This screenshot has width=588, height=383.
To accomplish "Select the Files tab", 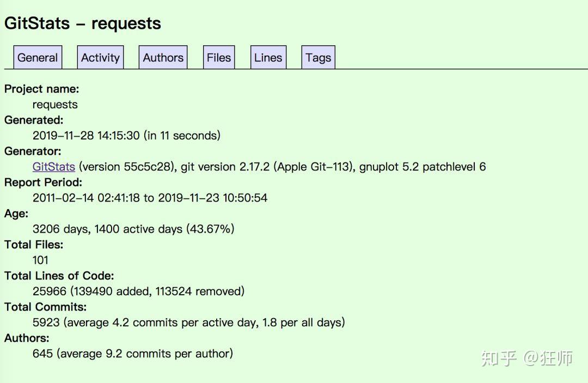I will click(218, 57).
